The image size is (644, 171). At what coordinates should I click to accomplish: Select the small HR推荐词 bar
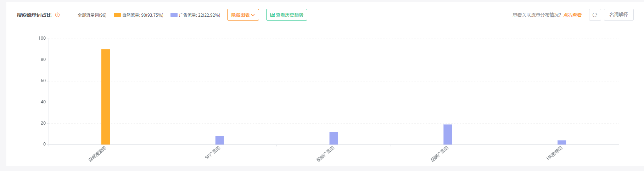[x=562, y=142]
